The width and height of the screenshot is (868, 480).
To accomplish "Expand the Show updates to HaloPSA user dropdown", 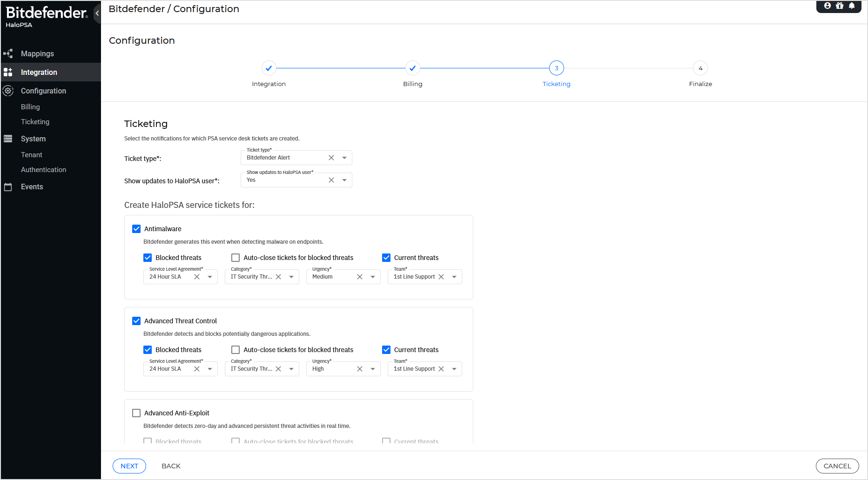I will point(344,180).
